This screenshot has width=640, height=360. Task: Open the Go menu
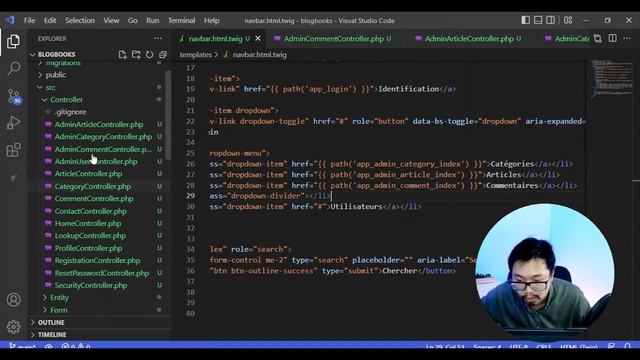(x=133, y=20)
